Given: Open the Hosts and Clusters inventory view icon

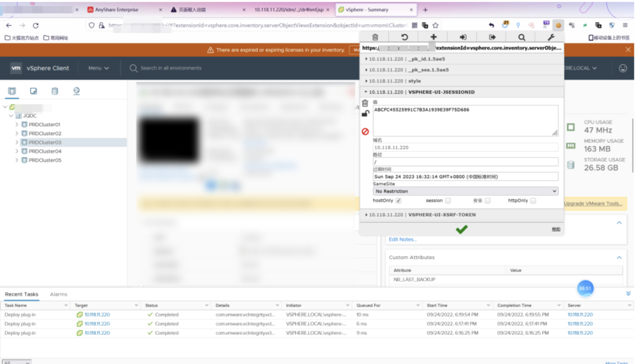Looking at the screenshot, I should coord(12,91).
